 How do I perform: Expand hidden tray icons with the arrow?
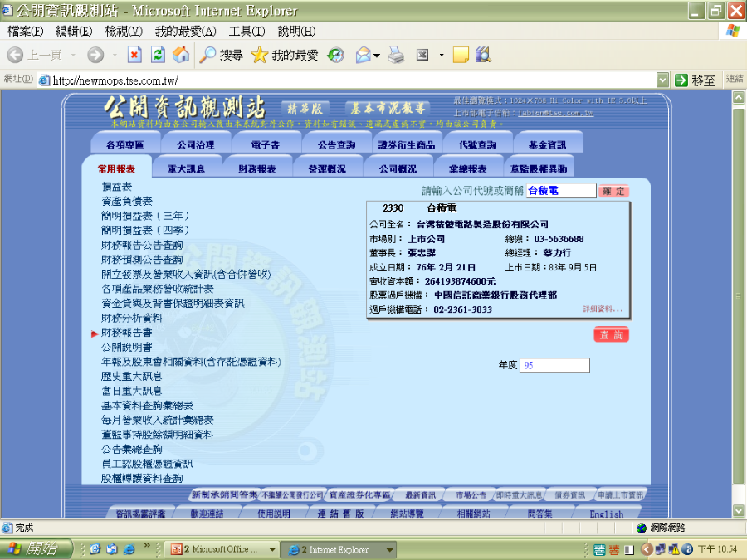[x=647, y=549]
